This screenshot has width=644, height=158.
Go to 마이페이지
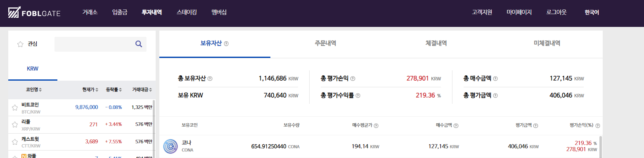pos(519,12)
